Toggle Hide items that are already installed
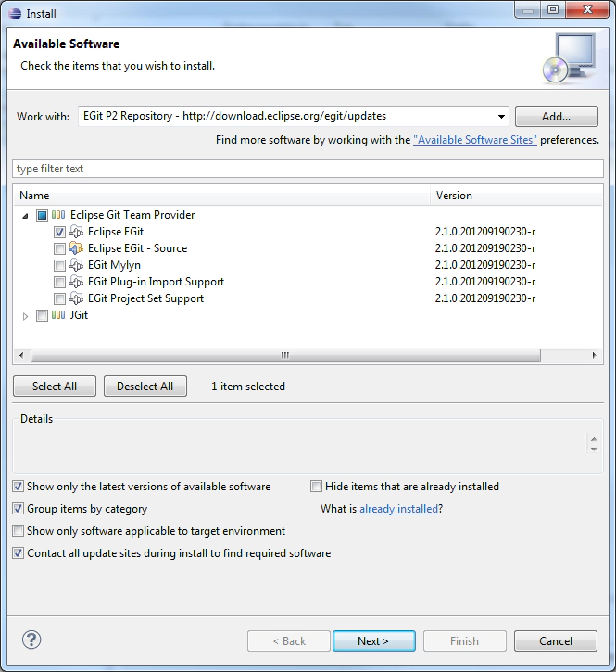 [x=317, y=487]
